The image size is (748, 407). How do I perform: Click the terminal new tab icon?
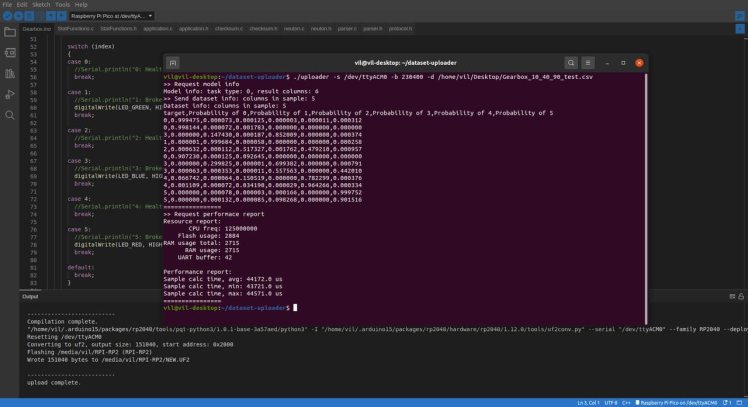[173, 62]
